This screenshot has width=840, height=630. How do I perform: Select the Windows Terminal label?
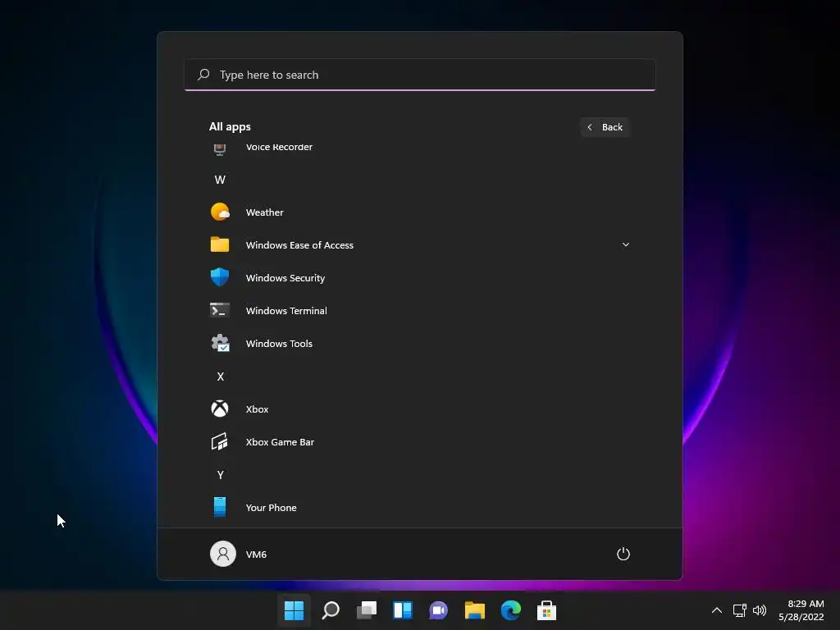pyautogui.click(x=286, y=311)
